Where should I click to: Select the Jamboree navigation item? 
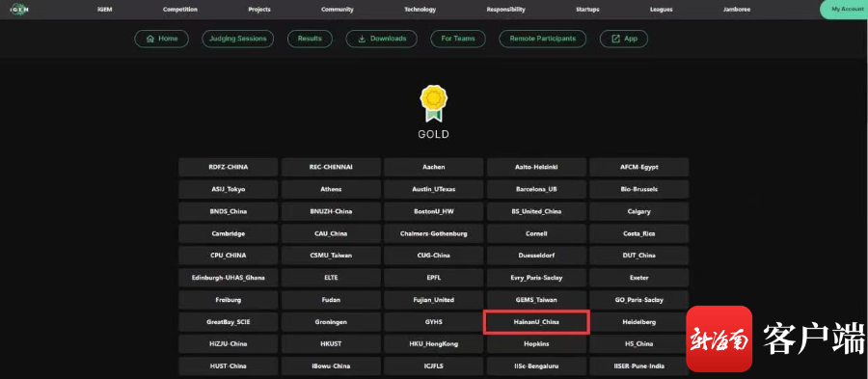tap(737, 10)
